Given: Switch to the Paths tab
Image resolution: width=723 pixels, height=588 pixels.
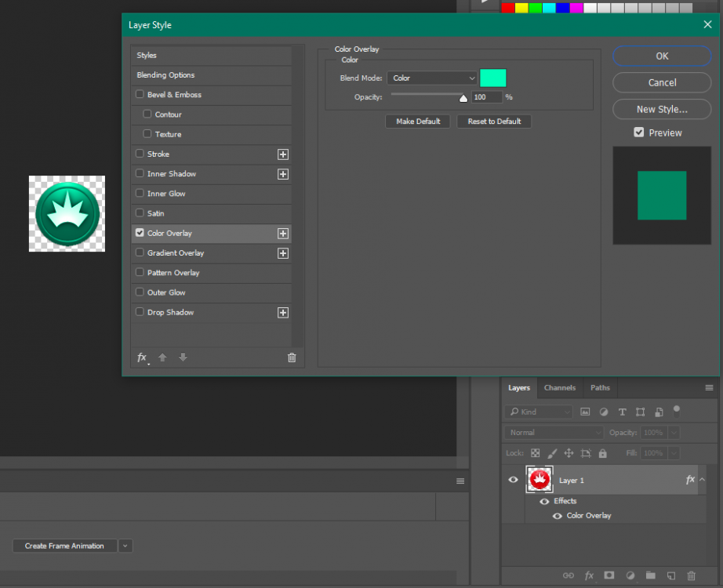Looking at the screenshot, I should point(600,388).
